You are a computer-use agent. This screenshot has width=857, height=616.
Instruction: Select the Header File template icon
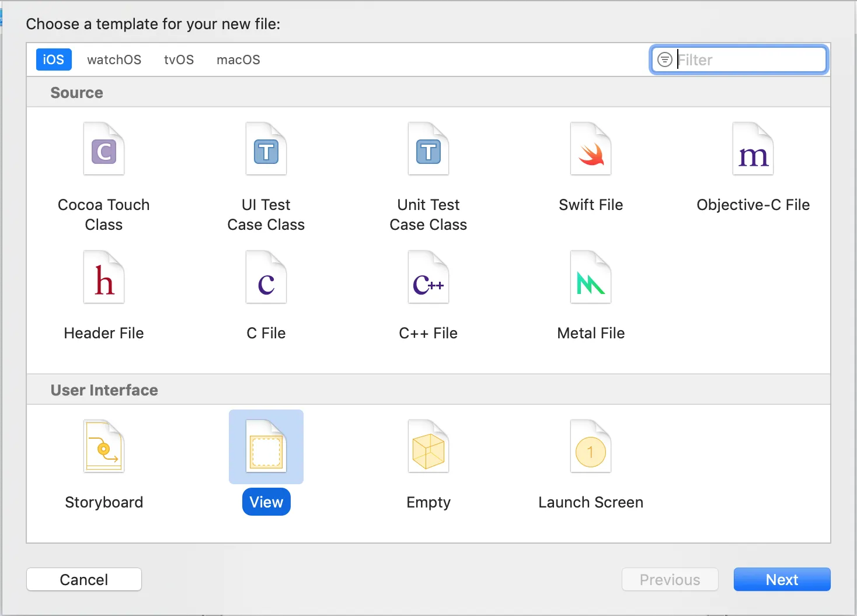click(104, 277)
